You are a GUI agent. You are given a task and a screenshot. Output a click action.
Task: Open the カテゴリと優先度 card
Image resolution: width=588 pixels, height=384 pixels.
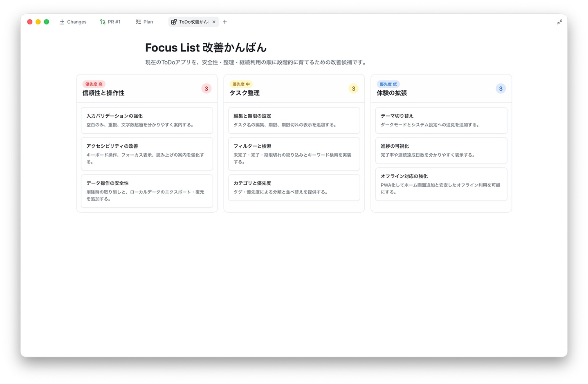[x=294, y=188]
